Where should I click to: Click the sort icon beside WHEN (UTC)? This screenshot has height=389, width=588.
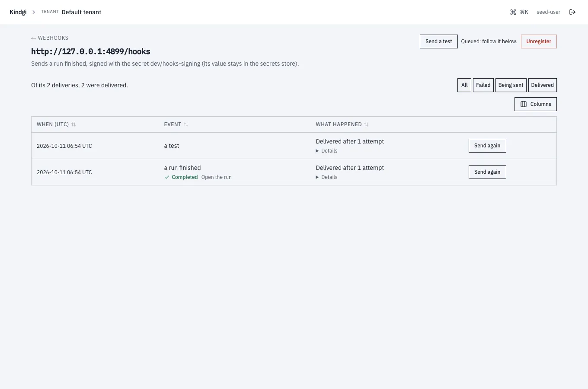[73, 124]
